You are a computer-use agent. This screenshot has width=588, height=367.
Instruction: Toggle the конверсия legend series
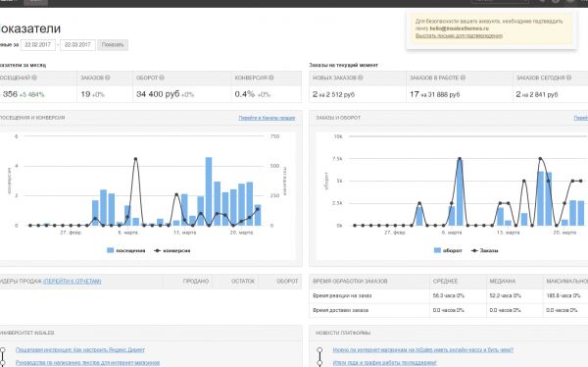coord(172,250)
